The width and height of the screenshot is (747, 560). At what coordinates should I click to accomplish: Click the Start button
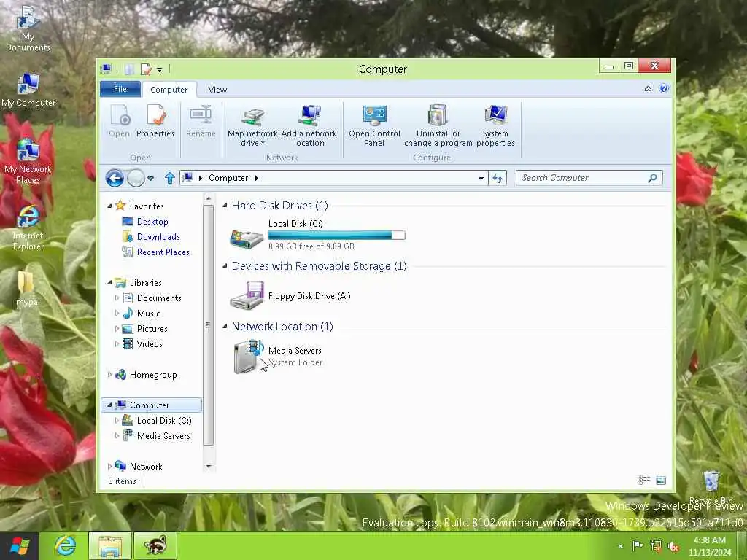tap(19, 545)
